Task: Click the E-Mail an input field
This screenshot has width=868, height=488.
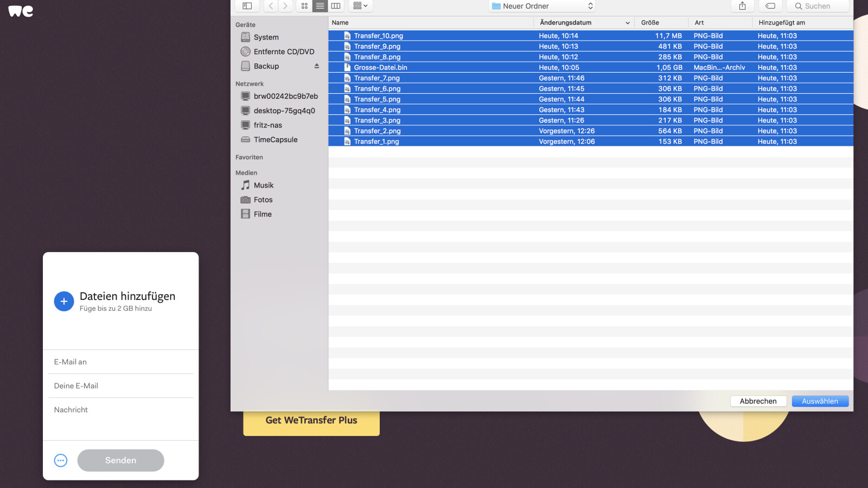Action: pyautogui.click(x=120, y=362)
